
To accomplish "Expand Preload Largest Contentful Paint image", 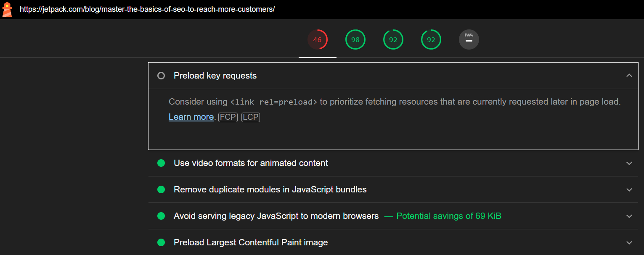I will tap(629, 242).
